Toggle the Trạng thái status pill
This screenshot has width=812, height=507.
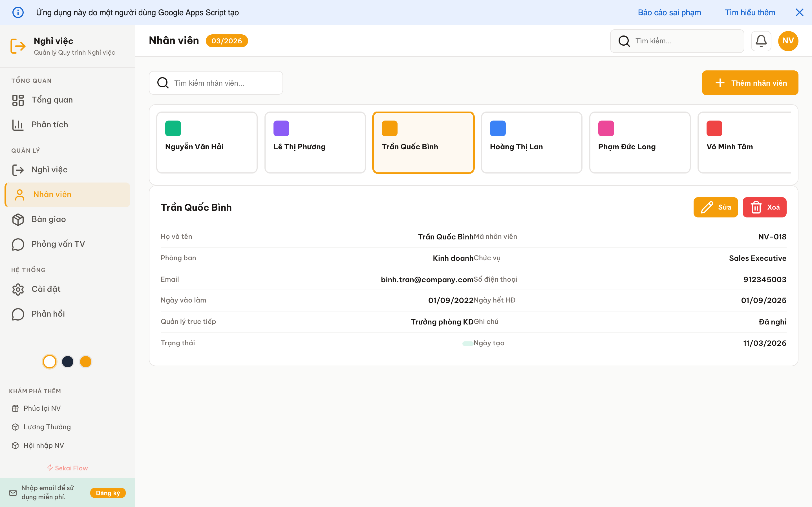coord(467,343)
